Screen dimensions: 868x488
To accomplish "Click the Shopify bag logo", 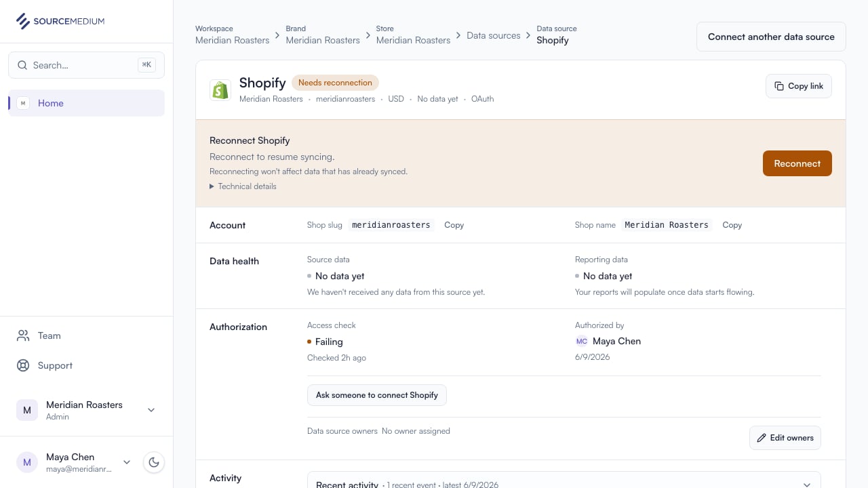I will 220,89.
